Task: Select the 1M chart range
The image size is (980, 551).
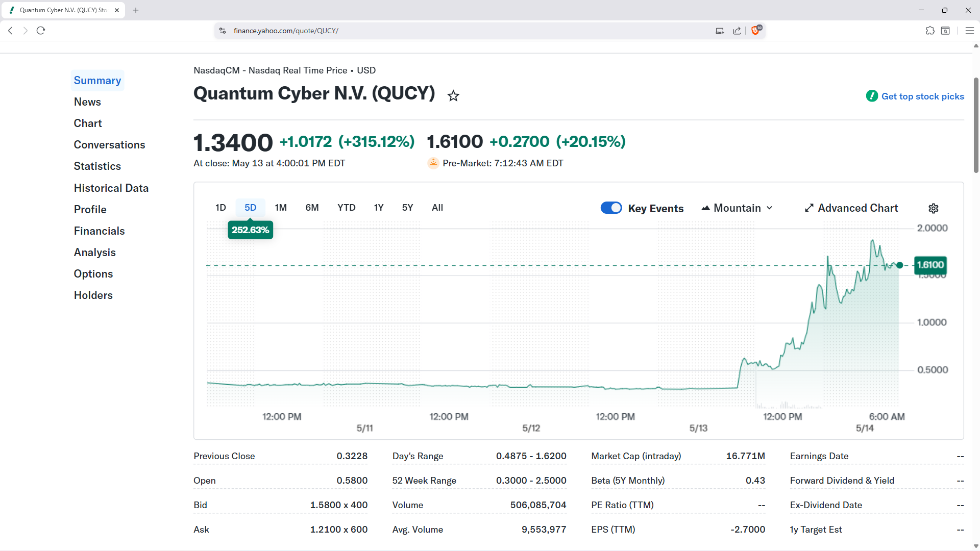Action: tap(281, 208)
